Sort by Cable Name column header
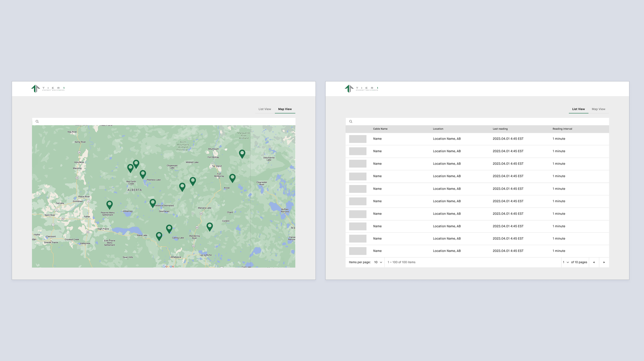644x361 pixels. coord(380,129)
